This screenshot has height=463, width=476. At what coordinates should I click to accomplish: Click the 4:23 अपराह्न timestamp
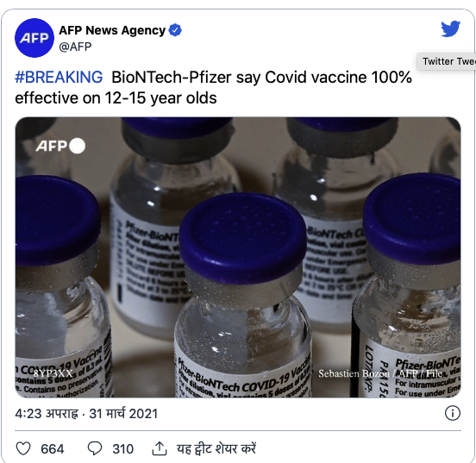point(47,414)
